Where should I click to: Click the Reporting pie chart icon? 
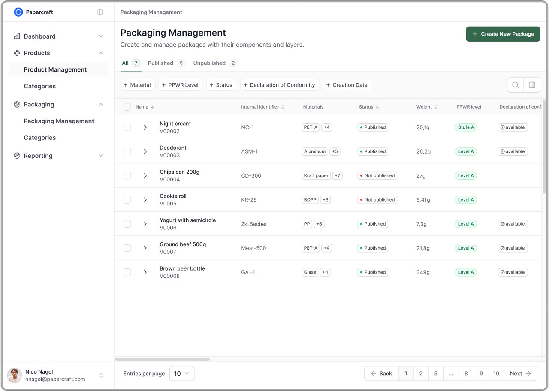click(17, 156)
